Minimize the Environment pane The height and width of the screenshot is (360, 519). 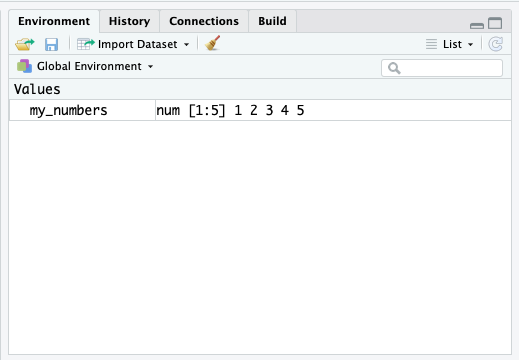[477, 25]
